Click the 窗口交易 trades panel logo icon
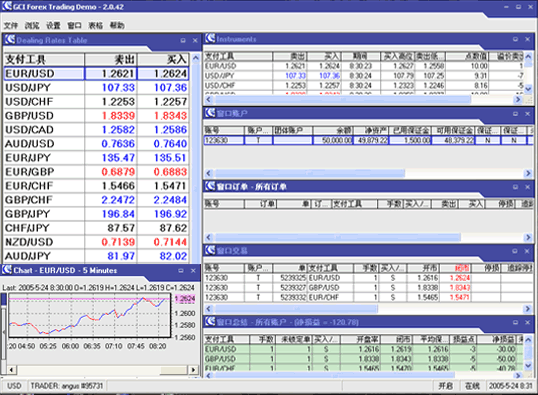 210,251
